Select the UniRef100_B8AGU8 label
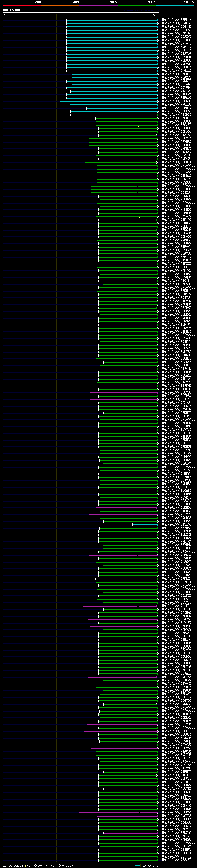Image resolution: width=197 pixels, height=868 pixels. click(177, 101)
